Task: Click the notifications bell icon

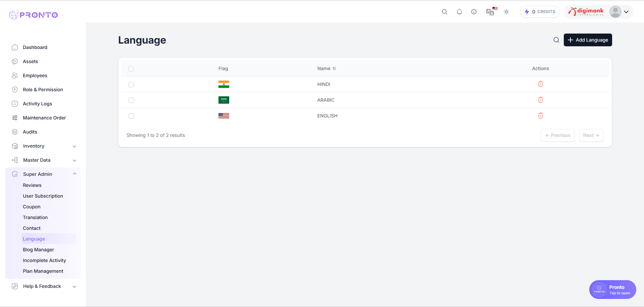Action: 459,11
